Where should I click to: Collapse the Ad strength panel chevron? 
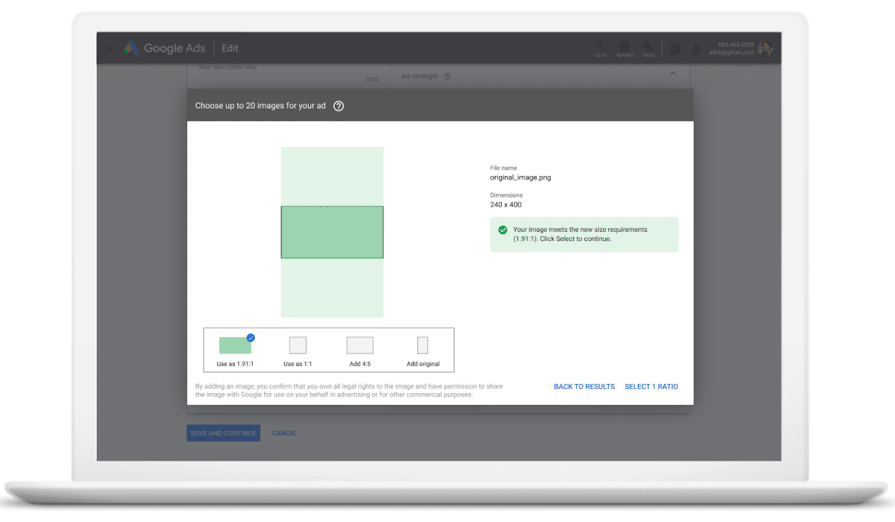672,74
